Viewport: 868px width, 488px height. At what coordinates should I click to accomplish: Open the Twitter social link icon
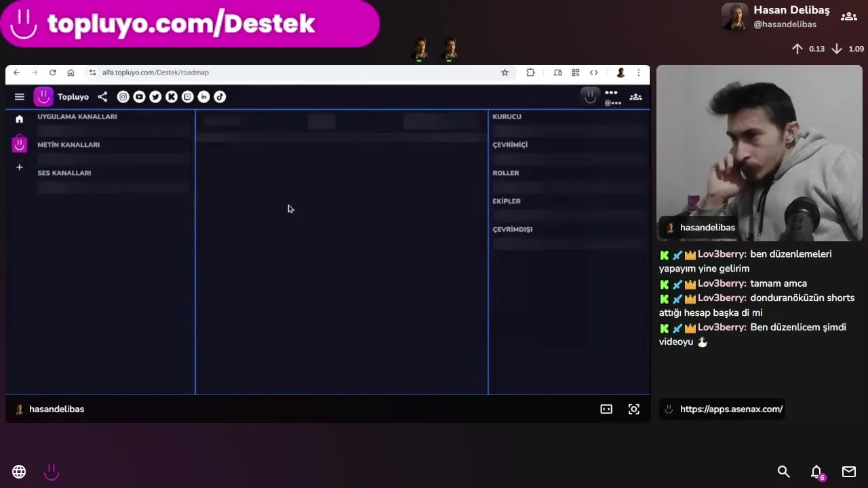tap(155, 97)
